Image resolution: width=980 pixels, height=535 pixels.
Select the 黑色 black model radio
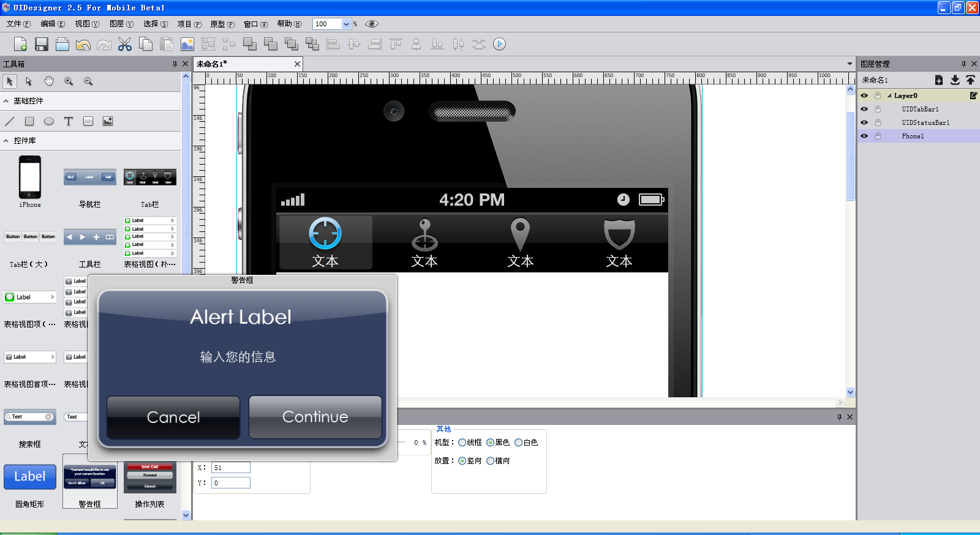coord(490,443)
